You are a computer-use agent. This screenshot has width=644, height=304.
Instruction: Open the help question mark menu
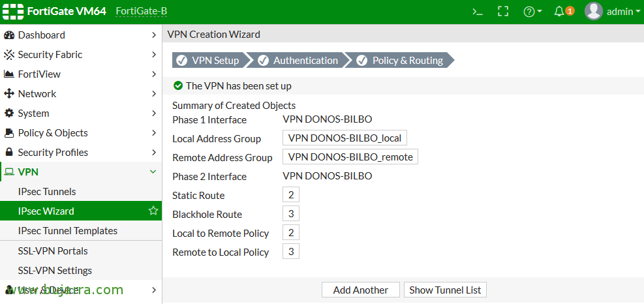click(532, 12)
